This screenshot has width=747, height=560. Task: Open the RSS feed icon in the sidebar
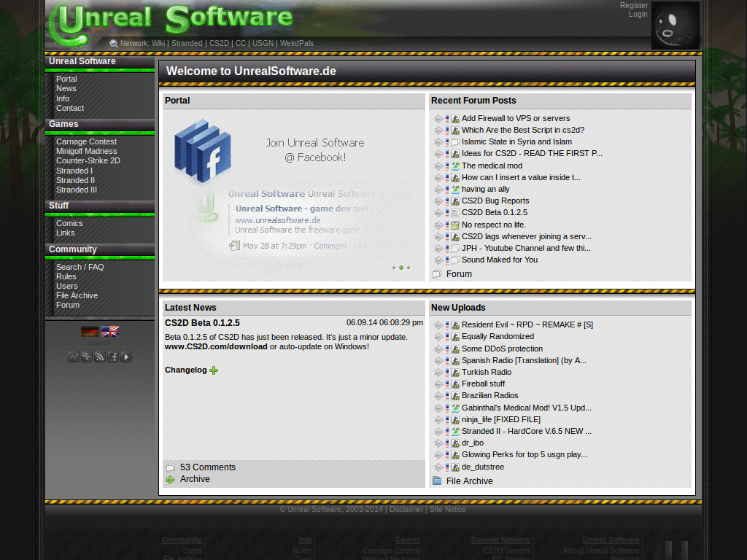pos(99,357)
